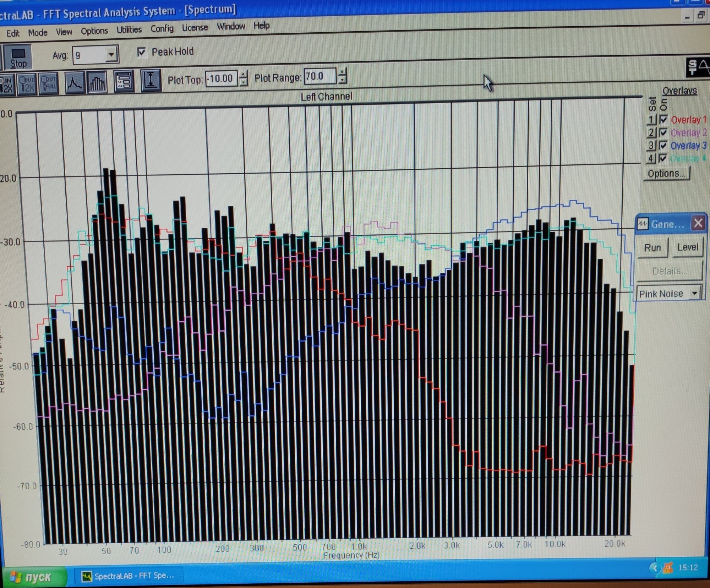The width and height of the screenshot is (710, 588).
Task: Increase Plot Top with up arrow
Action: [243, 74]
